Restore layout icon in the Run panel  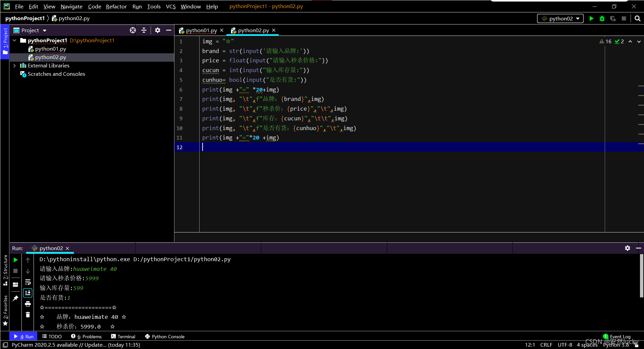tap(15, 285)
